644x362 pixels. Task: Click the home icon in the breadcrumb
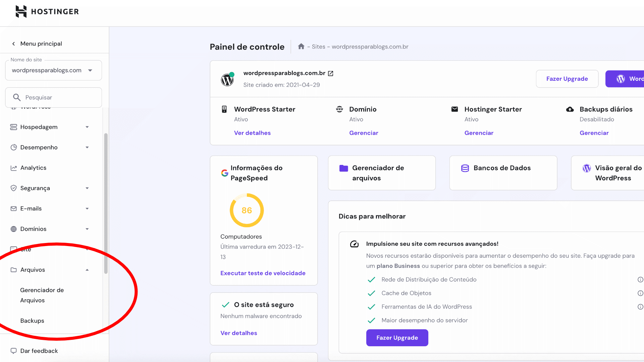click(301, 46)
